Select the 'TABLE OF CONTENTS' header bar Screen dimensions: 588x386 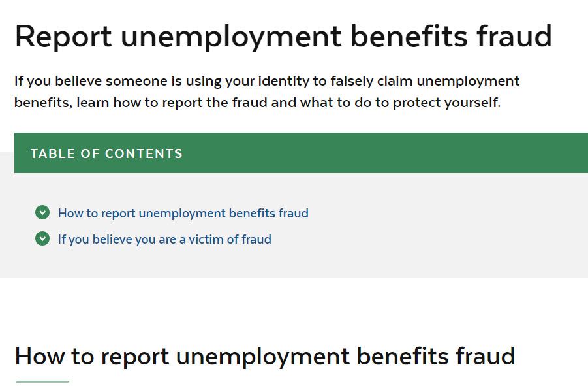(106, 153)
